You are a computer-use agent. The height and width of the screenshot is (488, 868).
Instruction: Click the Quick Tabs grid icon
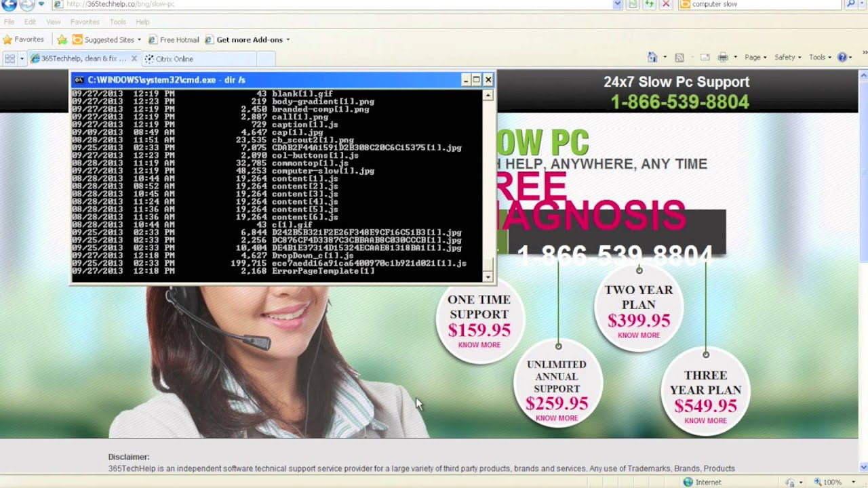tap(9, 59)
